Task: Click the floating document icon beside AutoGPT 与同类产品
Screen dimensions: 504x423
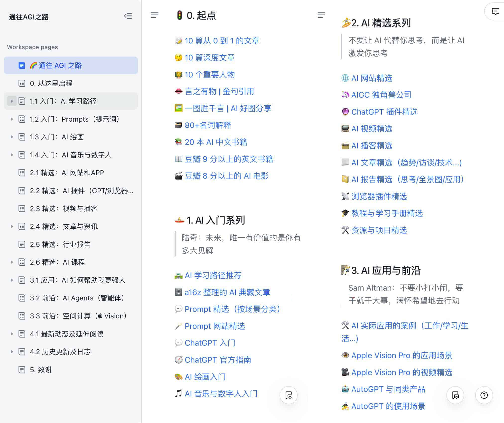Action: [x=455, y=395]
